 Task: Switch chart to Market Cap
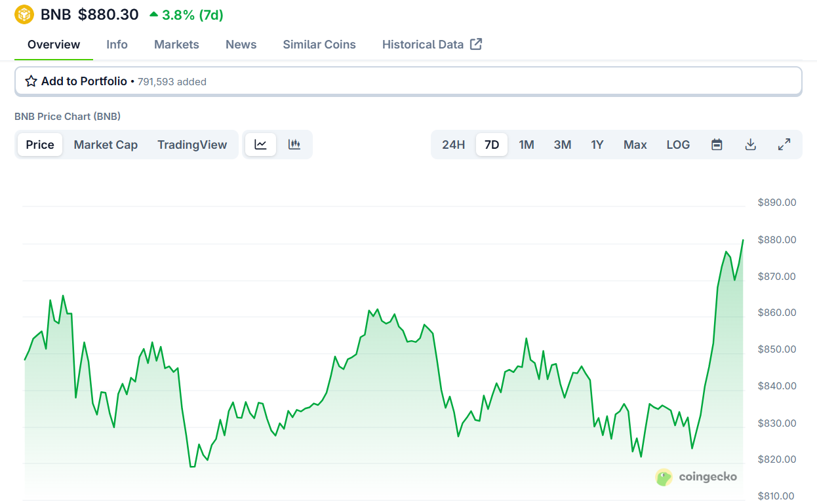click(x=106, y=145)
